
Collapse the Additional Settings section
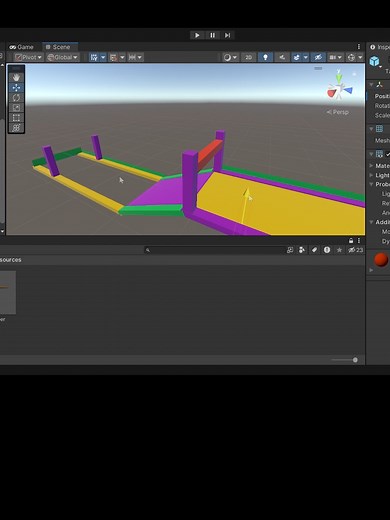point(371,222)
